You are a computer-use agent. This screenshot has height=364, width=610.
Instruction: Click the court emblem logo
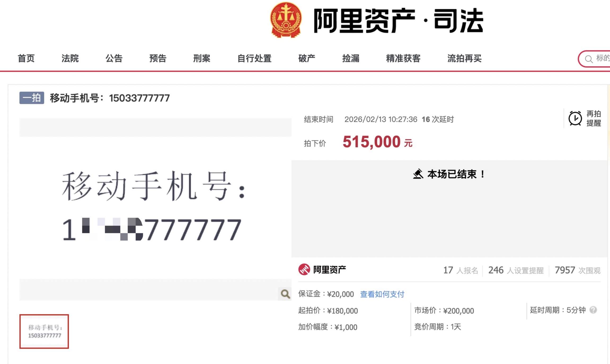point(286,20)
